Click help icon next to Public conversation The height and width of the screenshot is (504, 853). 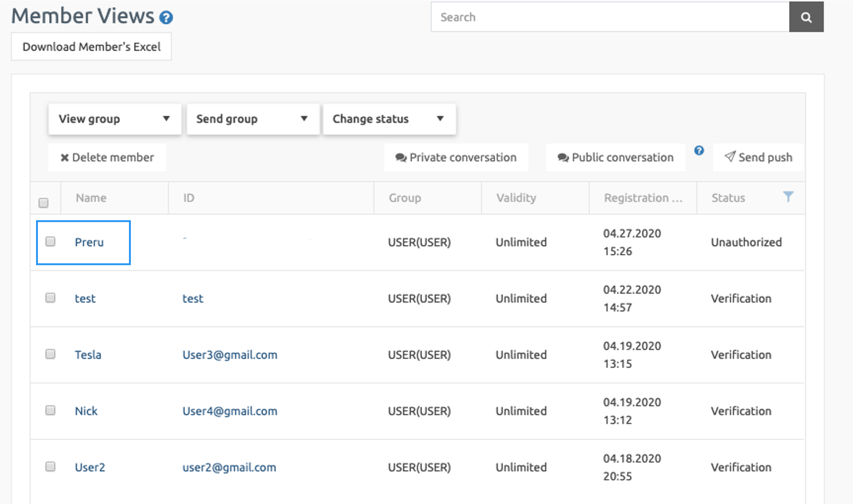click(x=699, y=151)
